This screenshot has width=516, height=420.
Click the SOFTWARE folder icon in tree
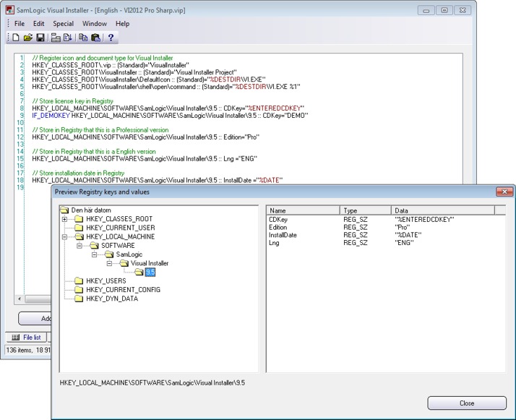tap(94, 246)
